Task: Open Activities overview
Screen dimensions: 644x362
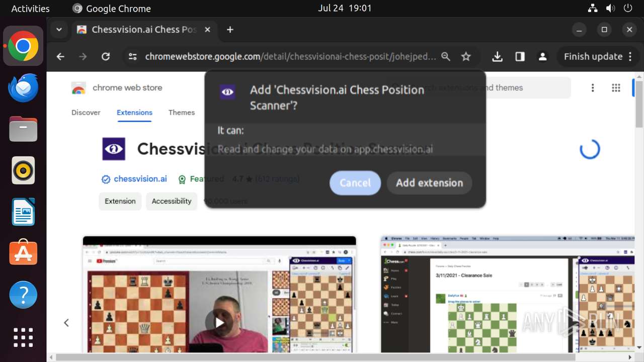Action: (x=31, y=9)
